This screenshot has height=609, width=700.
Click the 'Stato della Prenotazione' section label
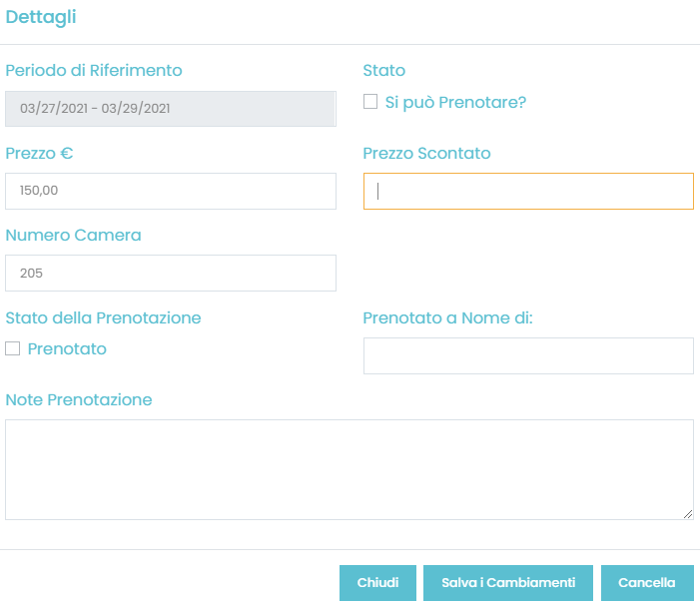[x=103, y=318]
